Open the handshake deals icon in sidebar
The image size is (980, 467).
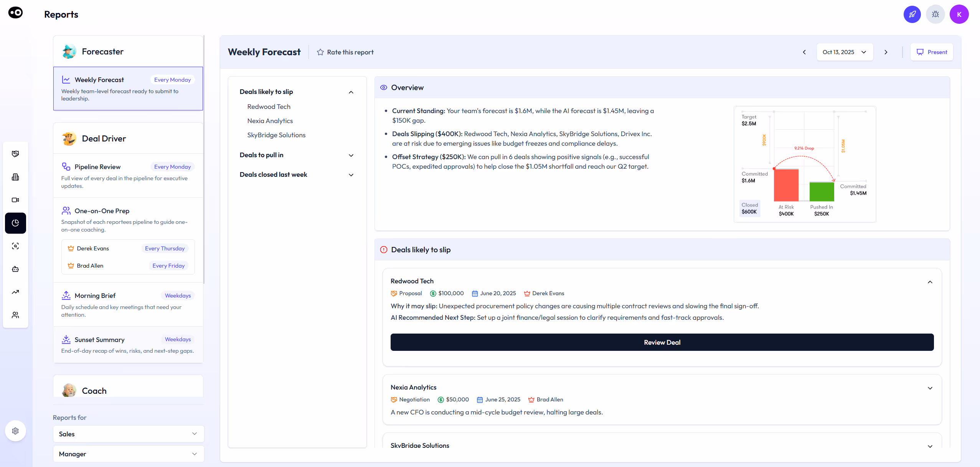pos(15,153)
